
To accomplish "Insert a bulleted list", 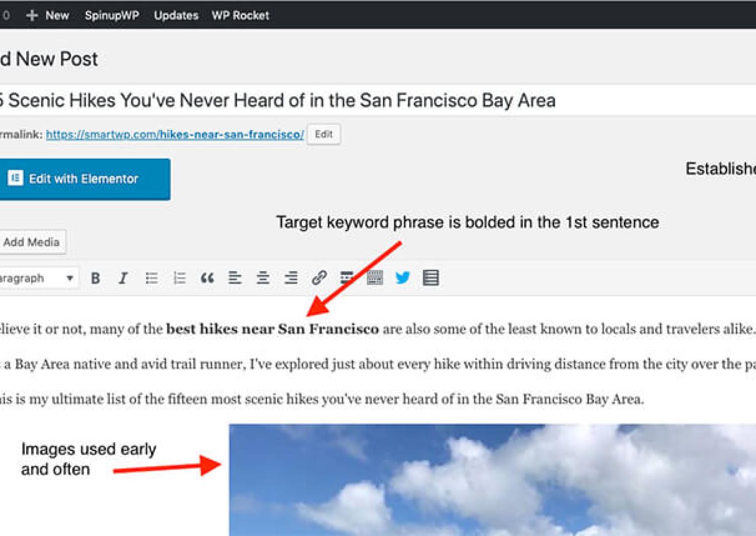I will pos(152,278).
